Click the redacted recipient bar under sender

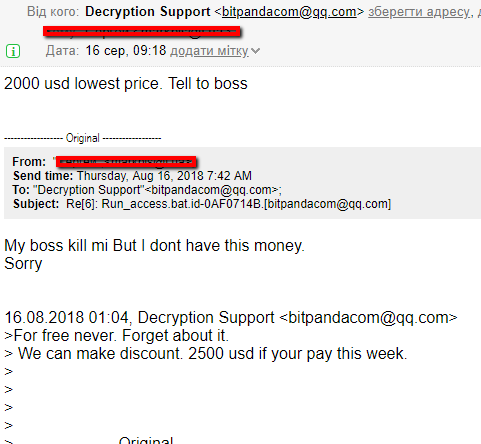(142, 32)
